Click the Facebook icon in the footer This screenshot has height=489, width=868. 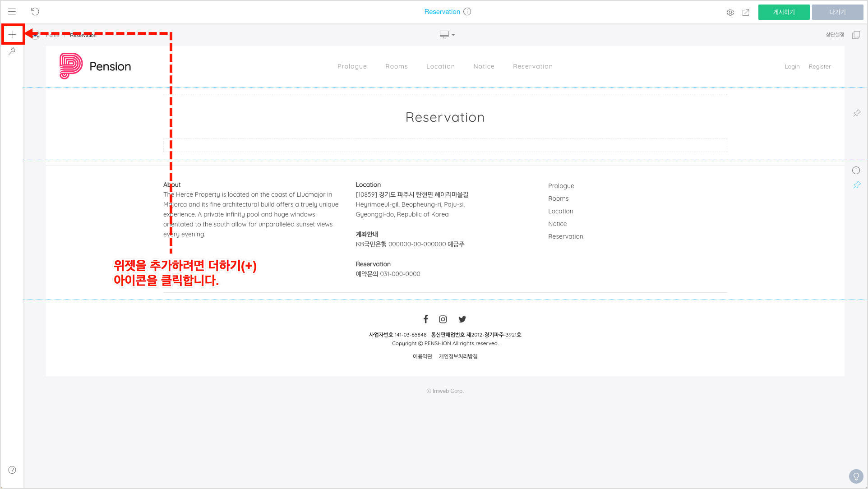[x=425, y=319]
